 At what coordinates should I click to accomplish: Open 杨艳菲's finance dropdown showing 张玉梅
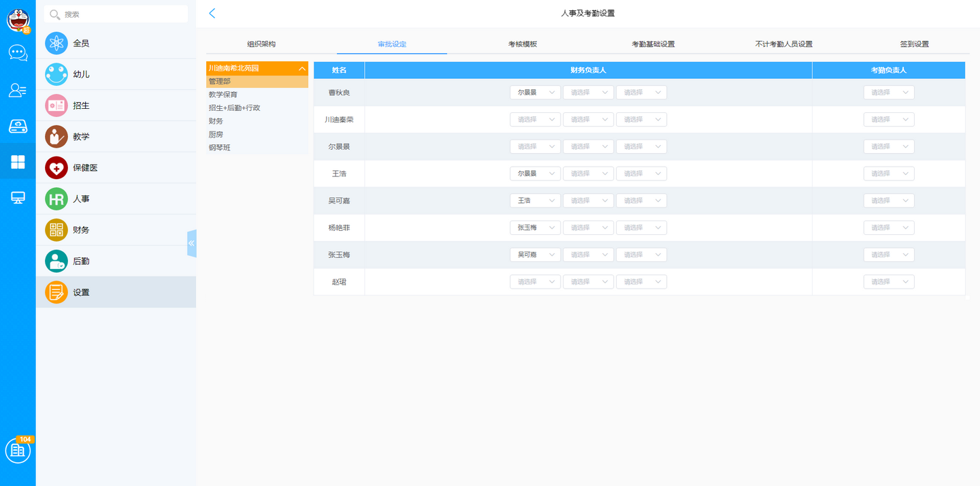pos(536,227)
